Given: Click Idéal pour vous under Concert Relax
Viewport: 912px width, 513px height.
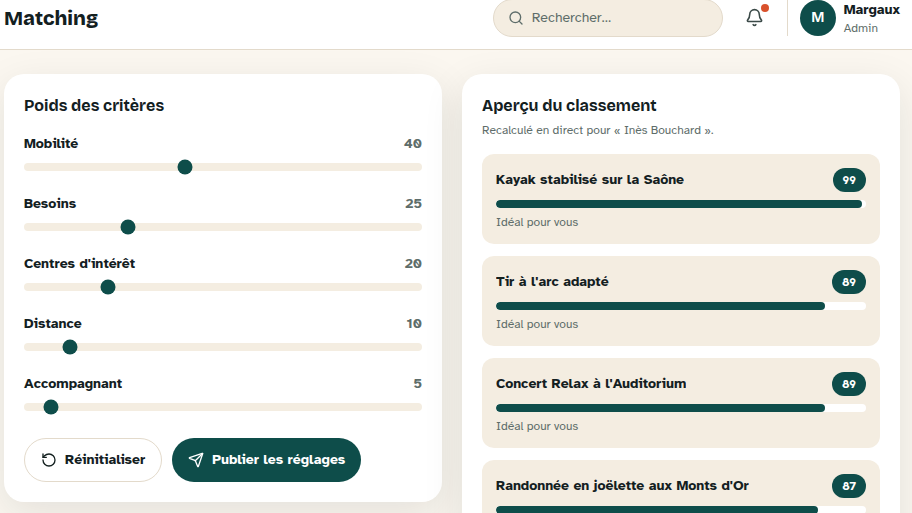Looking at the screenshot, I should click(x=537, y=426).
